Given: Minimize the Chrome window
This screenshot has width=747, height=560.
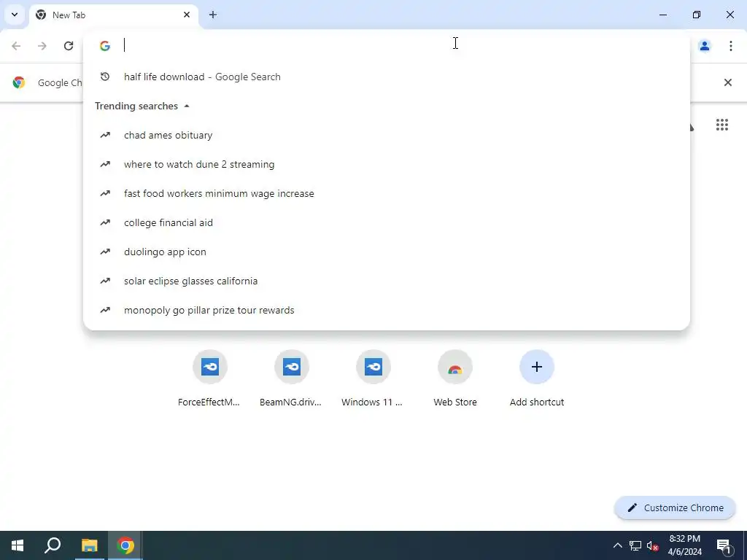Looking at the screenshot, I should [x=662, y=15].
